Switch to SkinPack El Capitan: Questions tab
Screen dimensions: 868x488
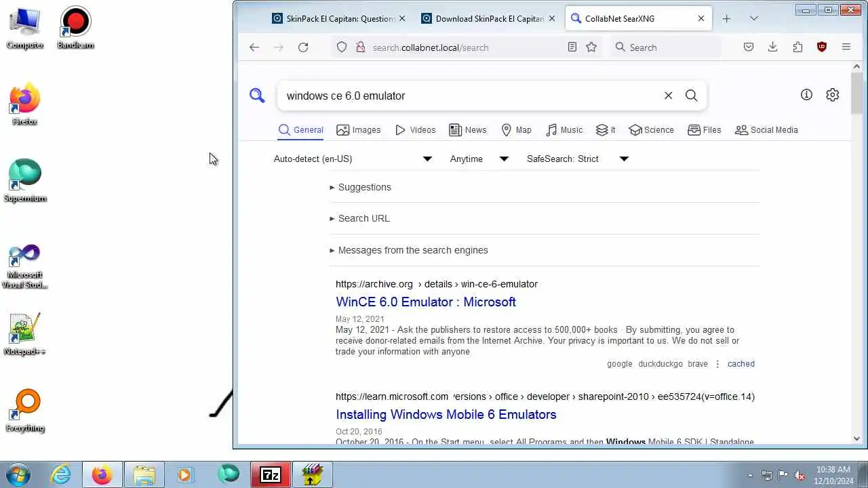coord(337,18)
